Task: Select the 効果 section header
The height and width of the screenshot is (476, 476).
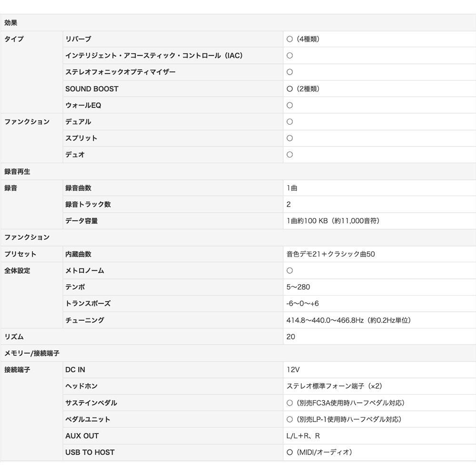Action: tap(11, 22)
